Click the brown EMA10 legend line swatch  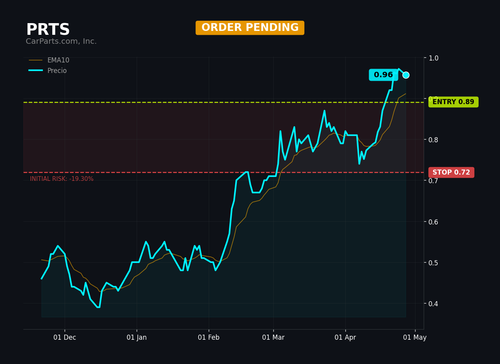tap(36, 60)
